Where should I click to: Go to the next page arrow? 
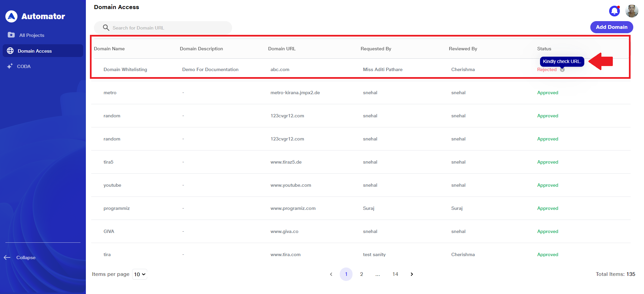point(412,274)
